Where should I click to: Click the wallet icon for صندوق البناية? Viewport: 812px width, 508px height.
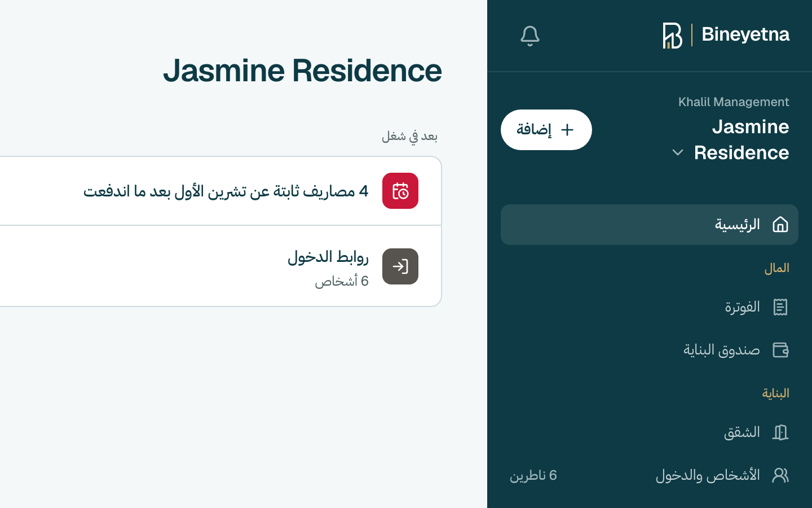tap(780, 350)
